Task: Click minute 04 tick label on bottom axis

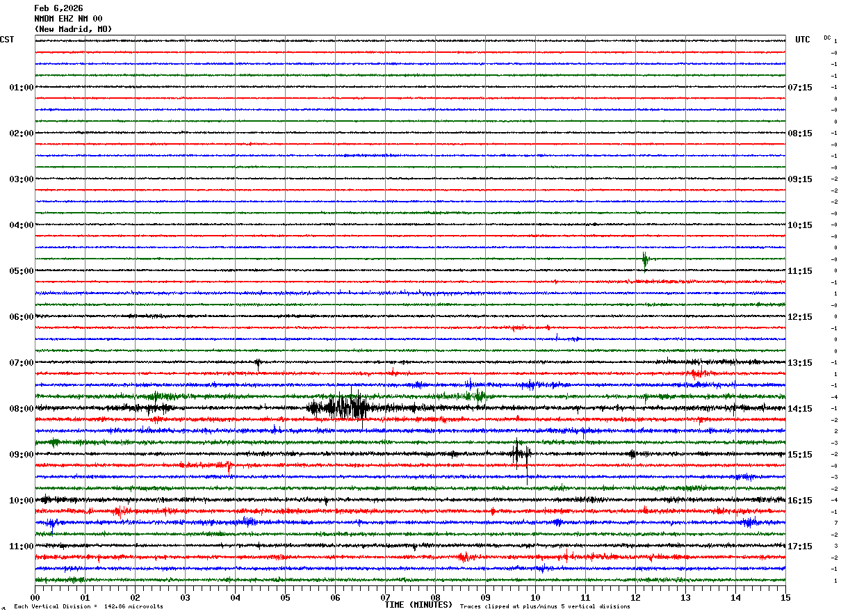Action: [x=235, y=597]
